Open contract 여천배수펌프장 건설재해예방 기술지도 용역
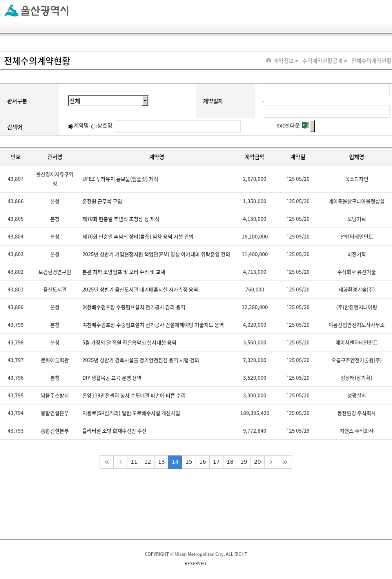The width and height of the screenshot is (392, 579). pyautogui.click(x=153, y=325)
